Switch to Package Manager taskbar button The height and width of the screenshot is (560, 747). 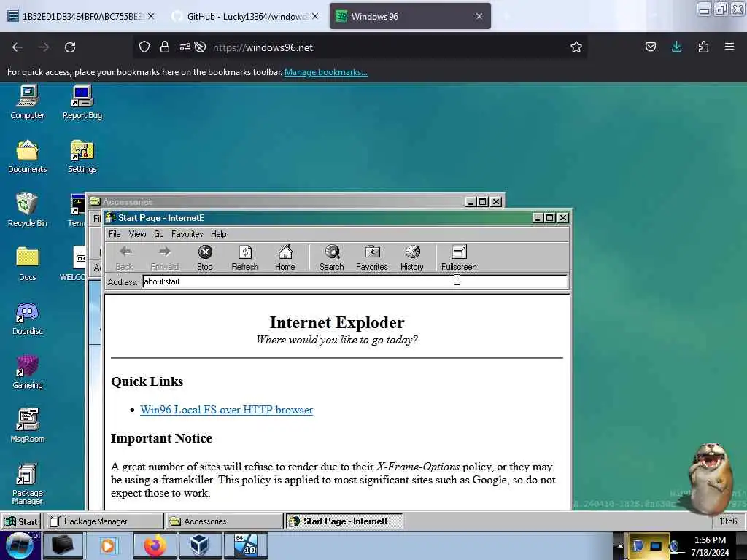(104, 521)
